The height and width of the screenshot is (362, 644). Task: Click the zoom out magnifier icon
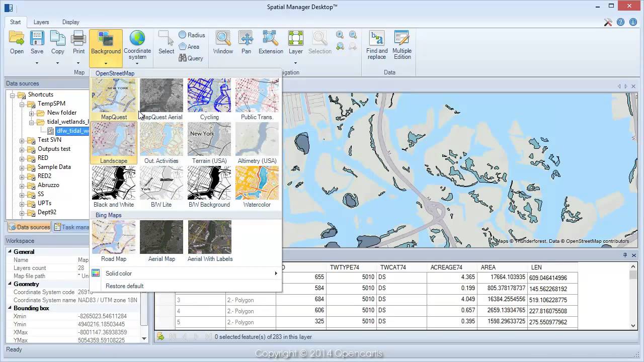pyautogui.click(x=353, y=35)
